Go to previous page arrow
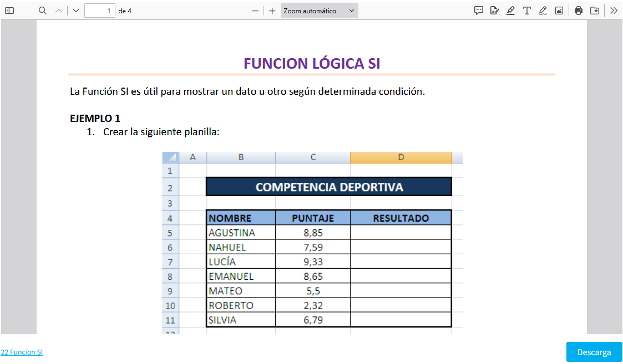The width and height of the screenshot is (623, 364). point(59,11)
